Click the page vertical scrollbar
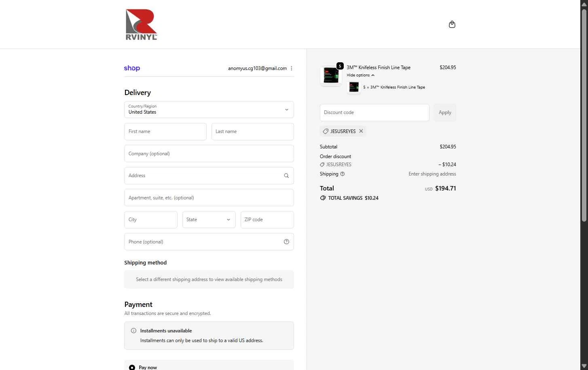 [x=584, y=115]
